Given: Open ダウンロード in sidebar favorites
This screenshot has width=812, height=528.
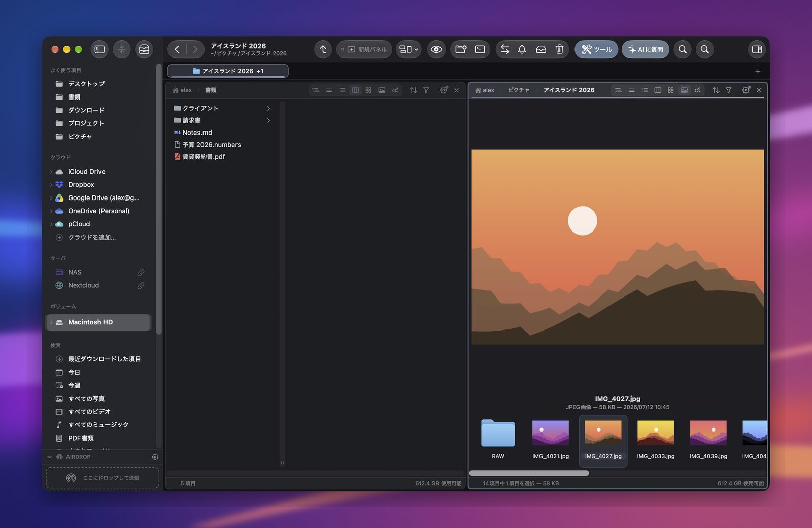Looking at the screenshot, I should point(86,110).
